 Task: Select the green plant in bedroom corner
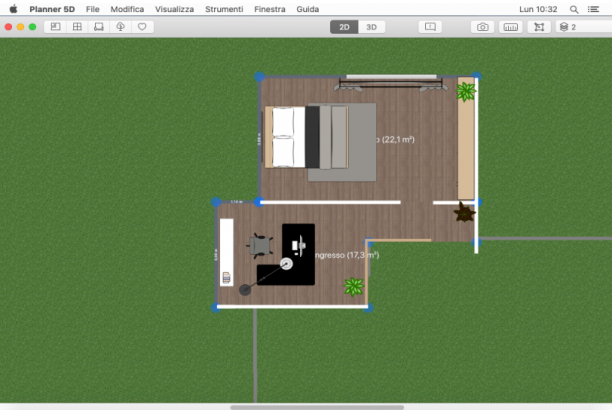466,92
